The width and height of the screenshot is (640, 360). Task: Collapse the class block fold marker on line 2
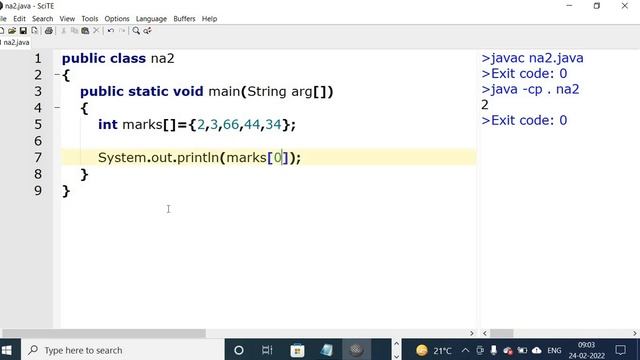pos(57,75)
